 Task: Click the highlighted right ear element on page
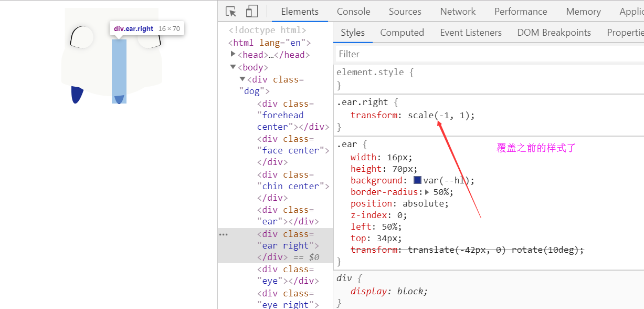[119, 71]
